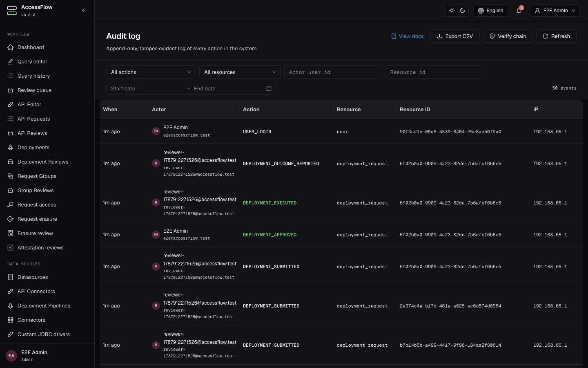Open Query history in the sidebar
This screenshot has width=588, height=368.
(47, 76)
